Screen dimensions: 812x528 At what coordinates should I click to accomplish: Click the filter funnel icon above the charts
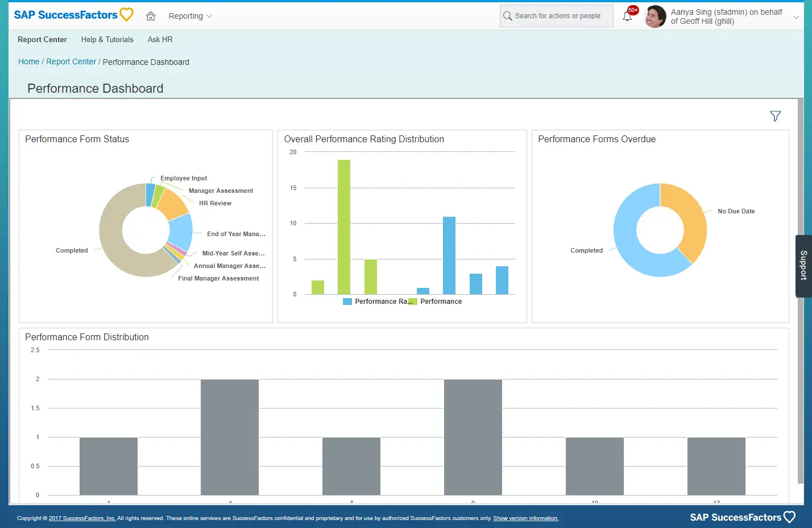[x=776, y=115]
